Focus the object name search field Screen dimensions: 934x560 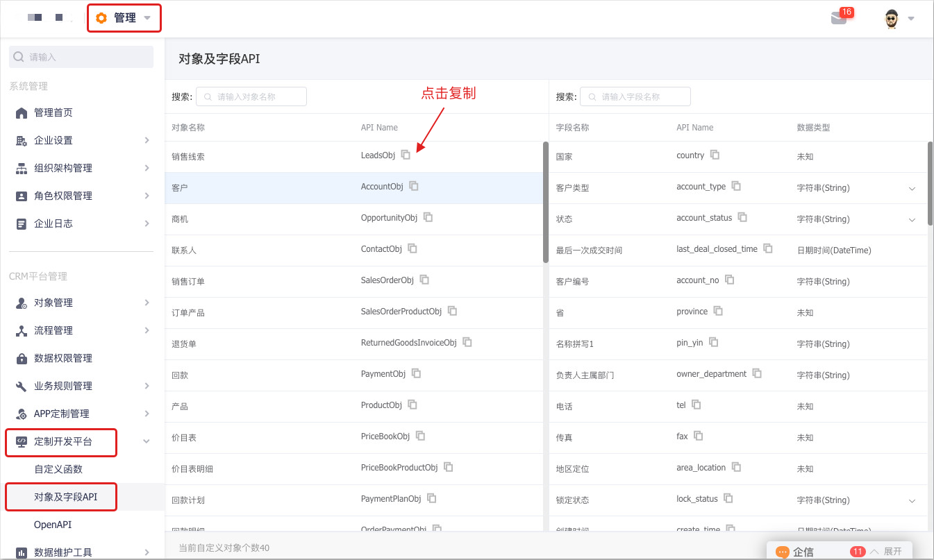tap(251, 96)
